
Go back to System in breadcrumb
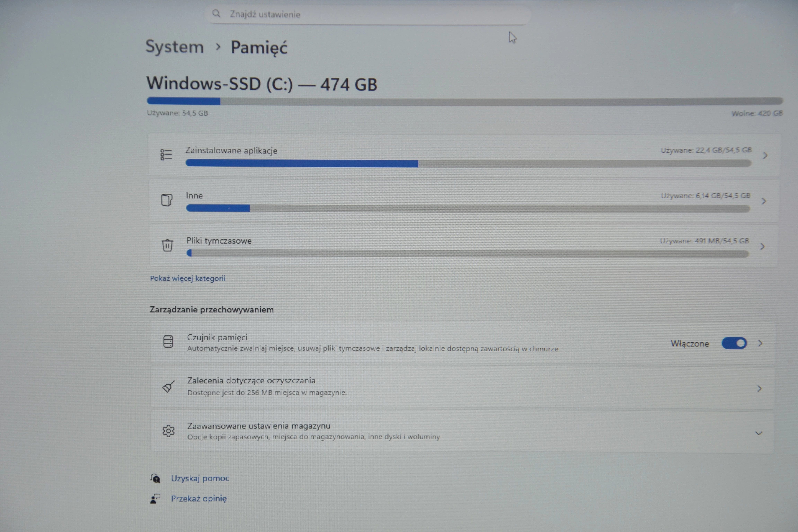pyautogui.click(x=174, y=46)
